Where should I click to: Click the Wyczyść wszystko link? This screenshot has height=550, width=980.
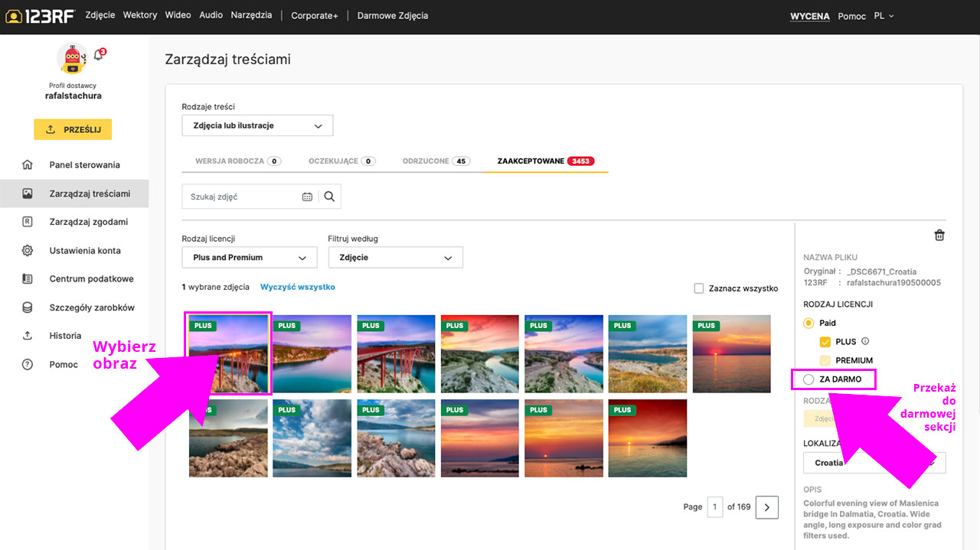click(297, 288)
